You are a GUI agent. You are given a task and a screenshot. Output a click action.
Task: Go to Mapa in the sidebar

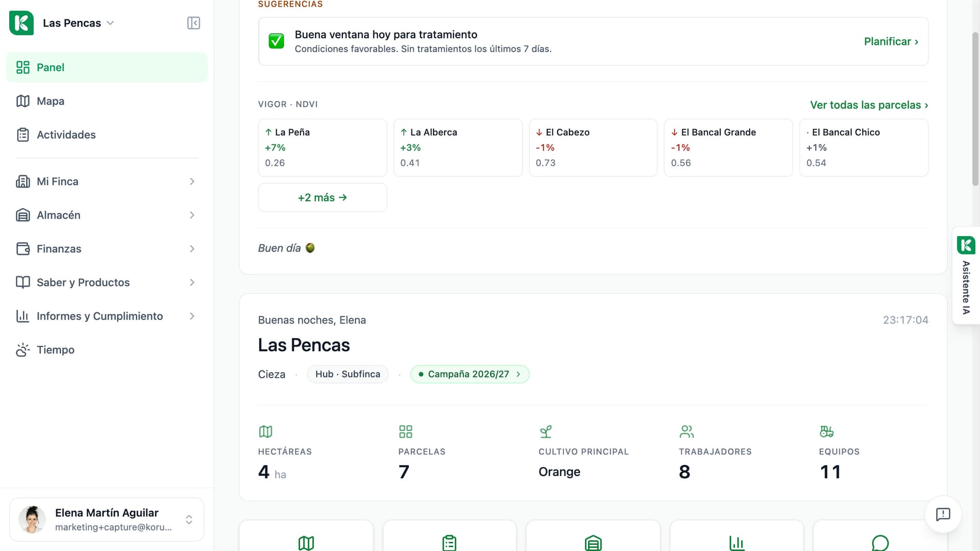[x=107, y=101]
